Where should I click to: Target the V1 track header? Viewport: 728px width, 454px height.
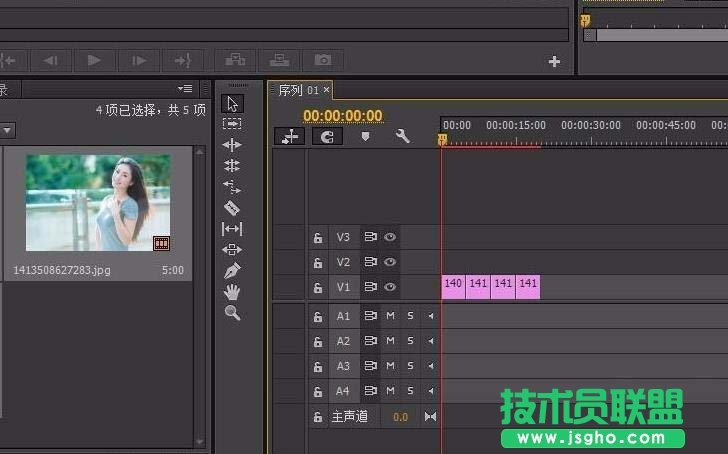tap(343, 287)
